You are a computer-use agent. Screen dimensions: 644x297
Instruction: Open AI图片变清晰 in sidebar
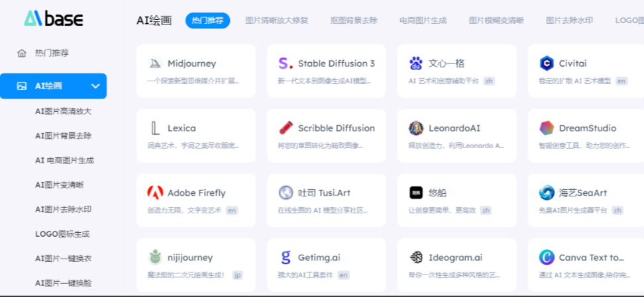point(60,185)
